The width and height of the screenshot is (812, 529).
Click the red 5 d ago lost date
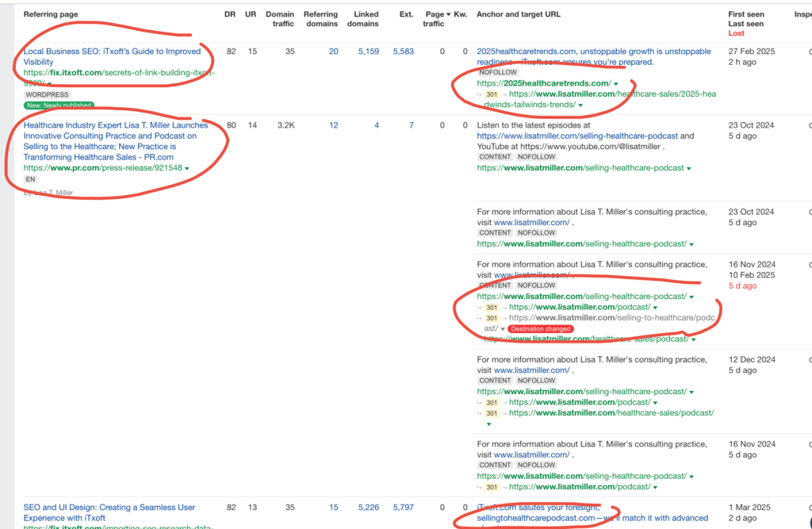coord(742,286)
